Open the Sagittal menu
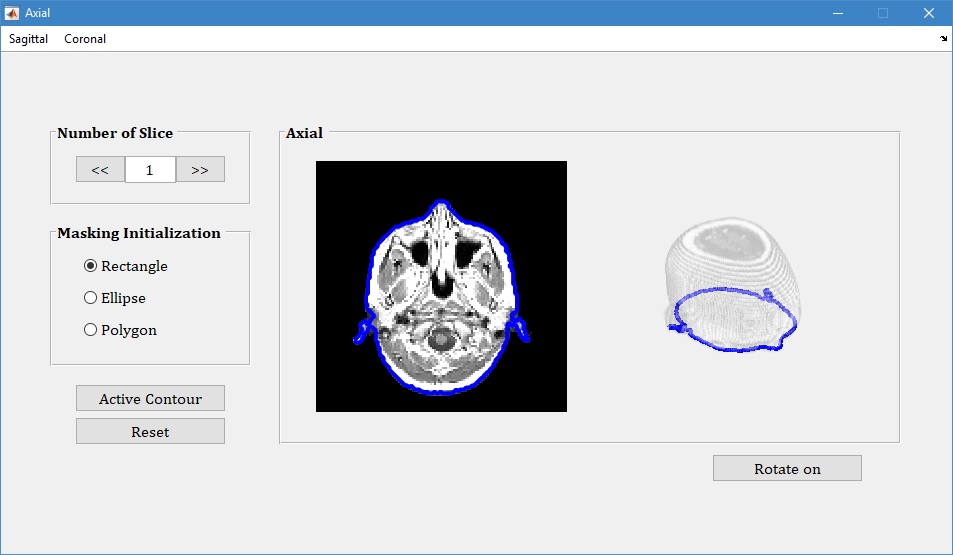Viewport: 953px width, 555px height. click(x=29, y=39)
